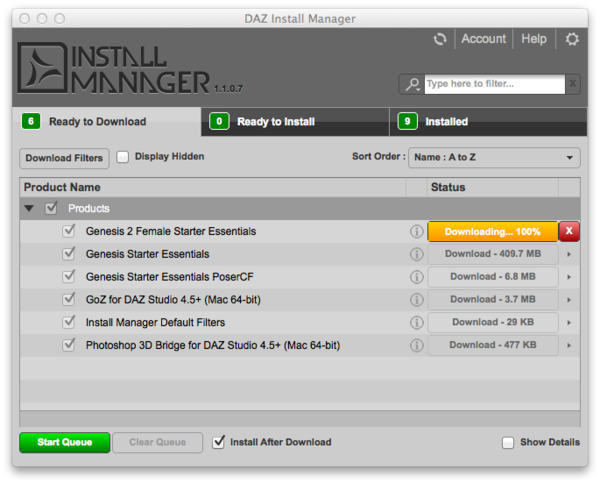The image size is (600, 484).
Task: Show info for Install Manager Default Filters
Action: (416, 323)
